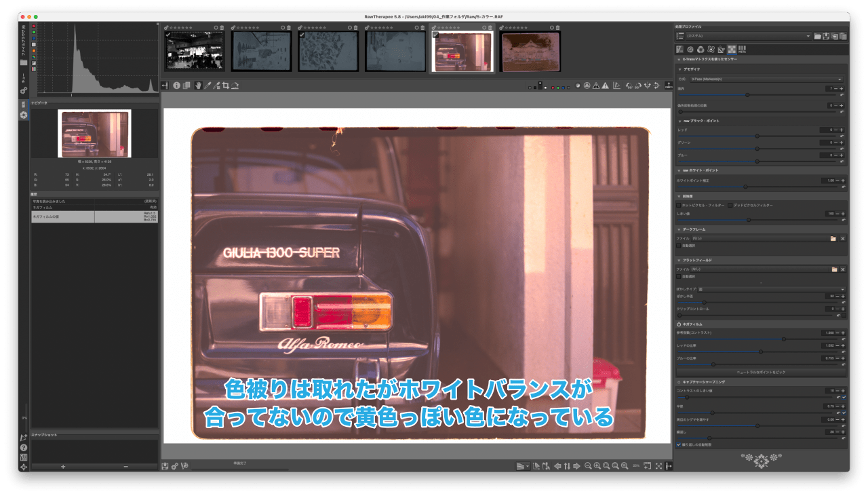
Task: Select the hand navigation tool
Action: pyautogui.click(x=198, y=85)
